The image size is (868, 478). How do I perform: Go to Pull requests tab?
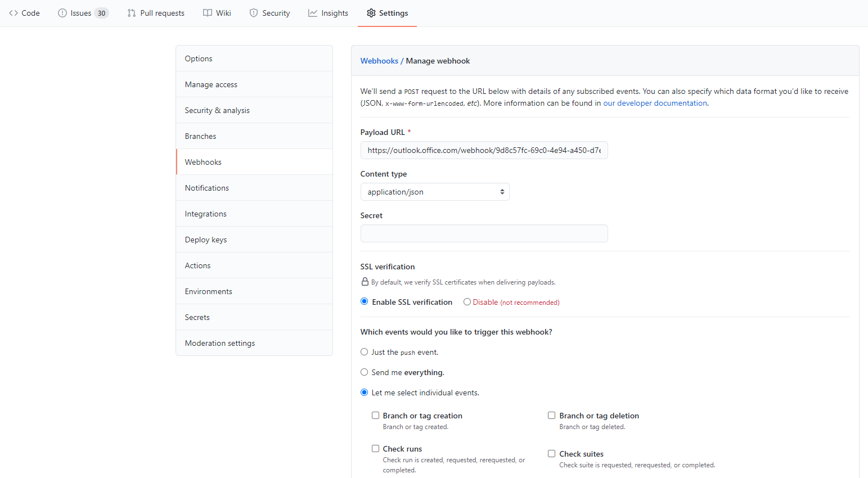click(156, 13)
